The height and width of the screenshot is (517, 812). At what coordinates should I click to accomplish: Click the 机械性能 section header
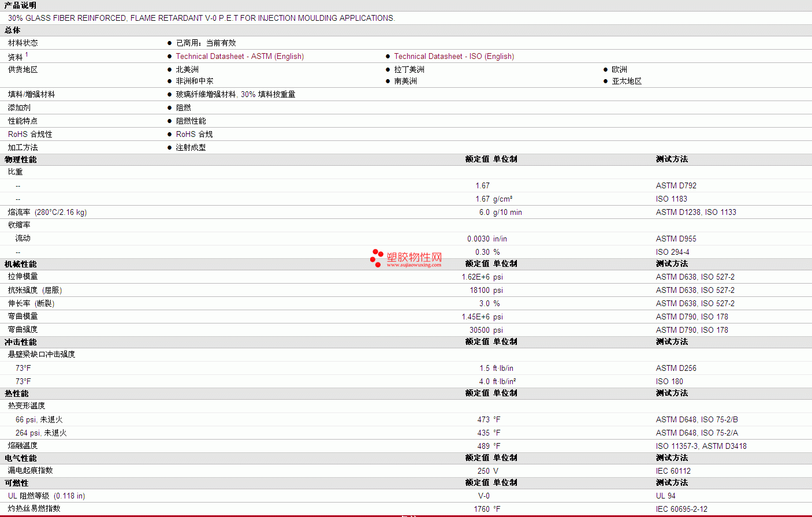(x=21, y=264)
